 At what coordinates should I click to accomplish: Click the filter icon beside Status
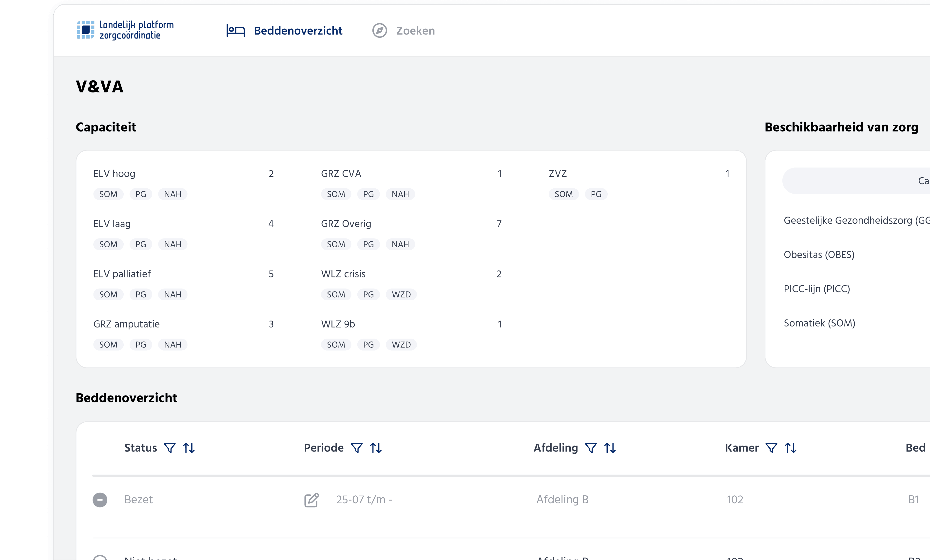coord(170,448)
